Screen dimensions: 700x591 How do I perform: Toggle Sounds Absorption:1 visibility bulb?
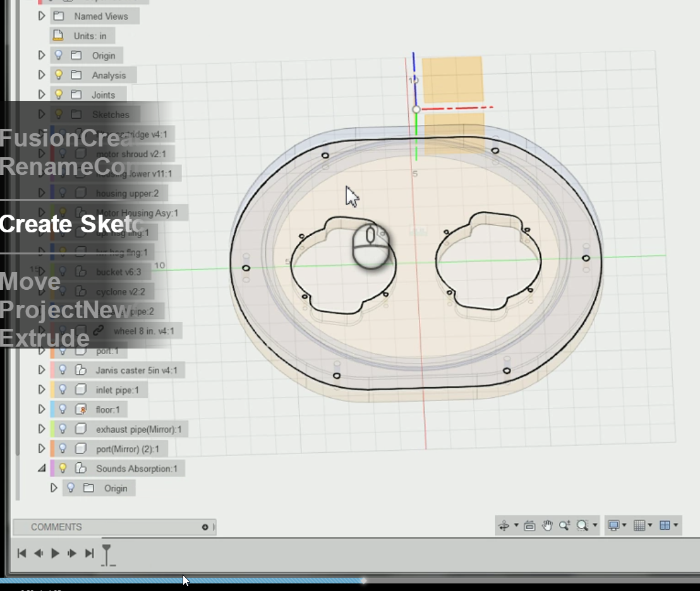63,469
